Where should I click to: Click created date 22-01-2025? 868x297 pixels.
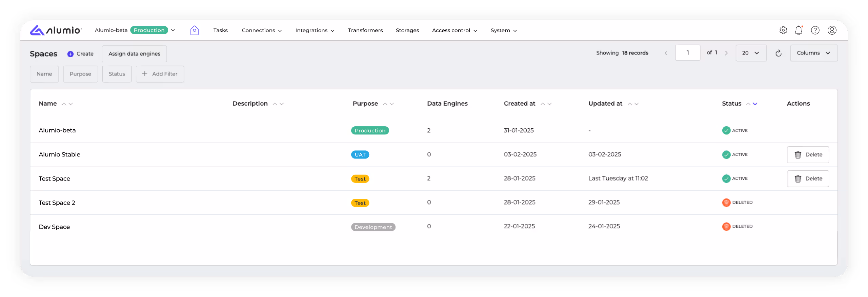[x=520, y=226]
